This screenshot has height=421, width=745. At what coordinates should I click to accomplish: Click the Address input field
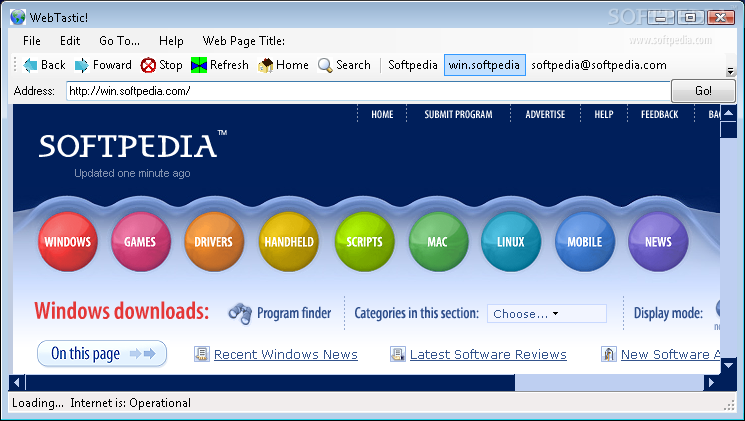pyautogui.click(x=368, y=91)
